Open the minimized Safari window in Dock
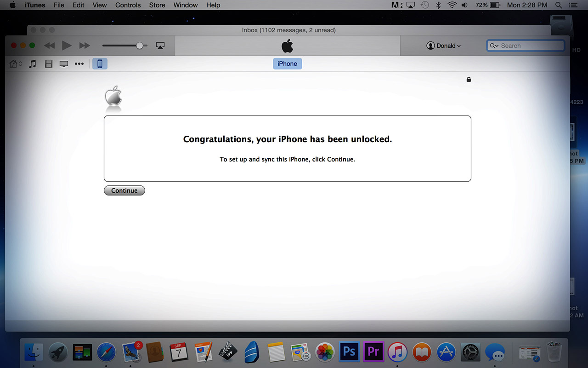 (x=530, y=352)
